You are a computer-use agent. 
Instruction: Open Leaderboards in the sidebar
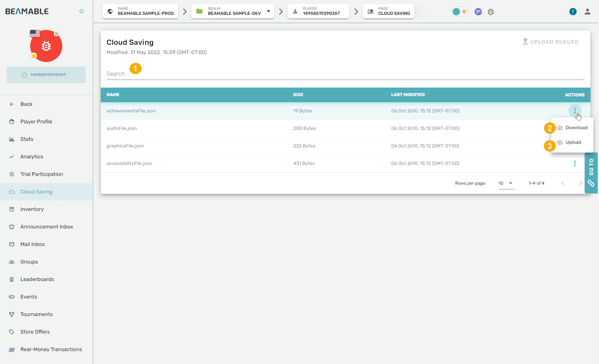(x=37, y=279)
